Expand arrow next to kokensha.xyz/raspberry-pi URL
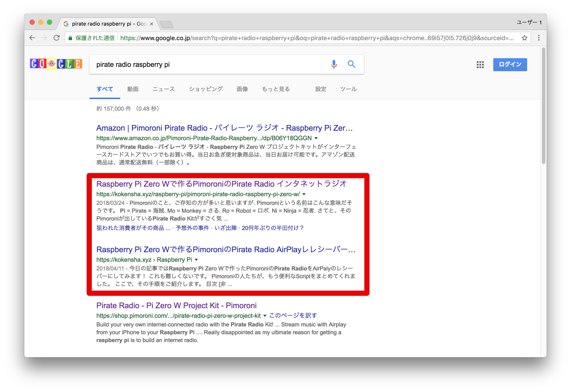This screenshot has height=392, width=571. point(304,194)
